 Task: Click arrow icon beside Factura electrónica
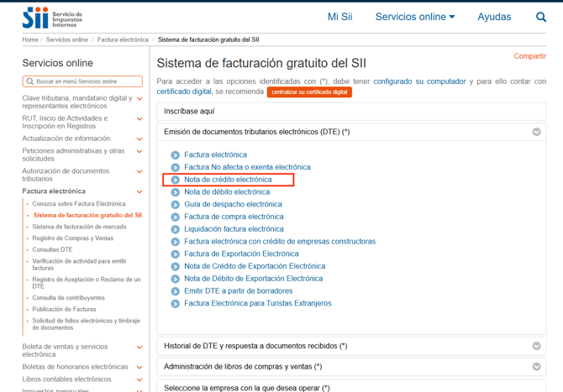176,155
